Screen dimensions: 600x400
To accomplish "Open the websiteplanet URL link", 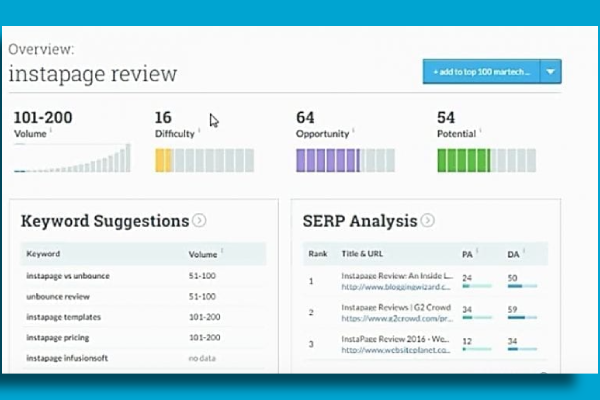I will click(x=396, y=350).
